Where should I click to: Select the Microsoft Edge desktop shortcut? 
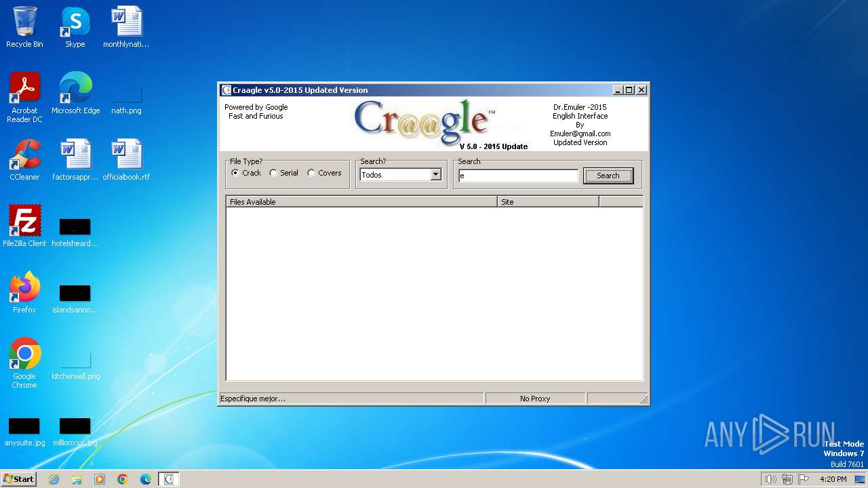tap(75, 94)
